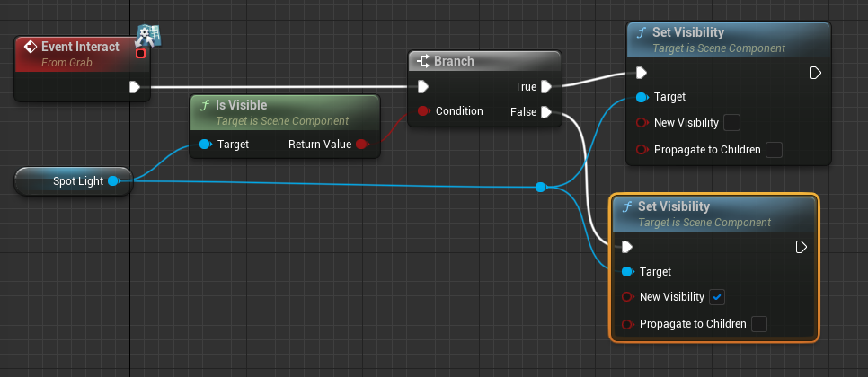Click the red delegate pin on Event Interact
This screenshot has width=868, height=377.
(140, 53)
